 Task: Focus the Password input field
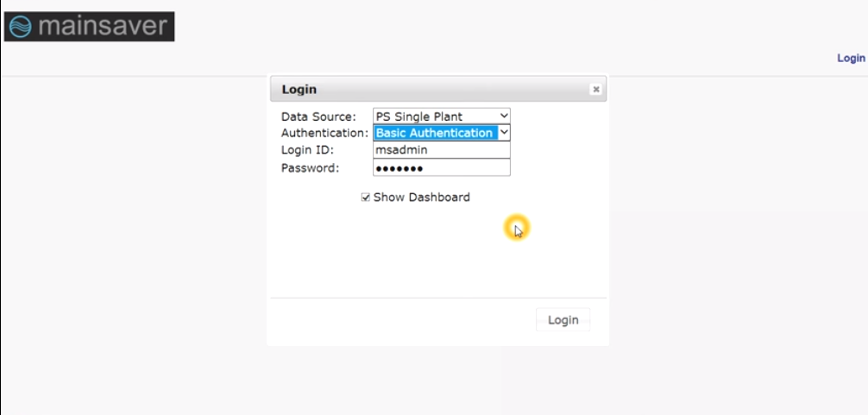(441, 167)
